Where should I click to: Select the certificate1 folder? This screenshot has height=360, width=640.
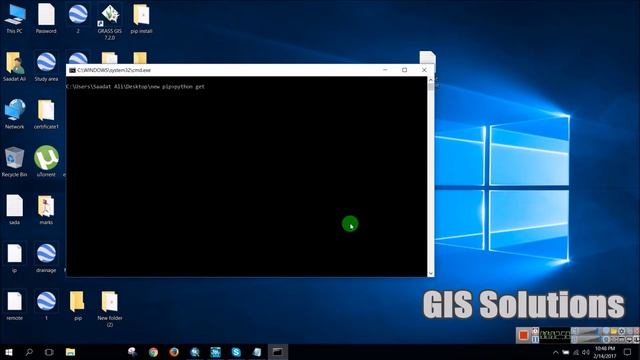tap(46, 114)
